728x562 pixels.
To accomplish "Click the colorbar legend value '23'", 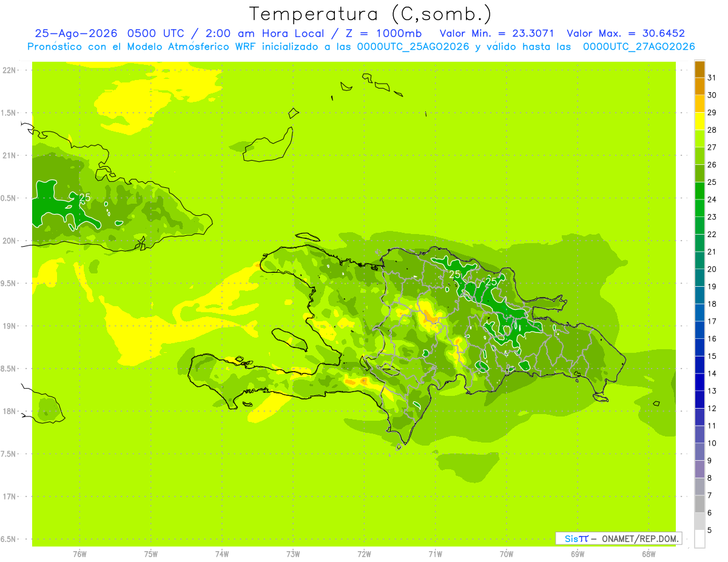I will pos(712,217).
